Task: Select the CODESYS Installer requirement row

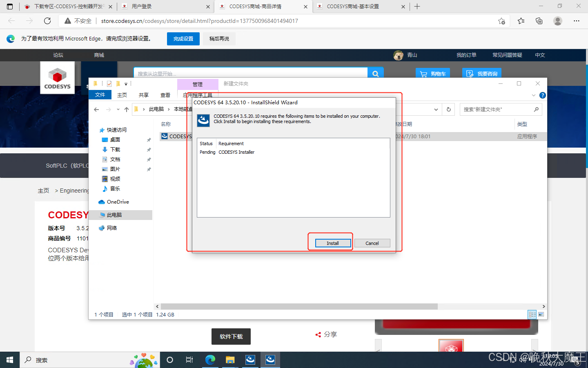Action: click(x=293, y=152)
